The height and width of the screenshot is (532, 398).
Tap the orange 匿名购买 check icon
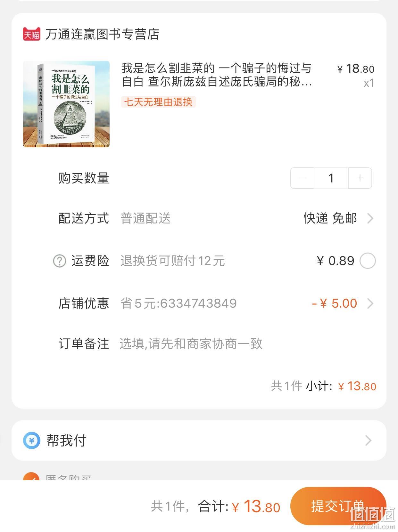31,476
